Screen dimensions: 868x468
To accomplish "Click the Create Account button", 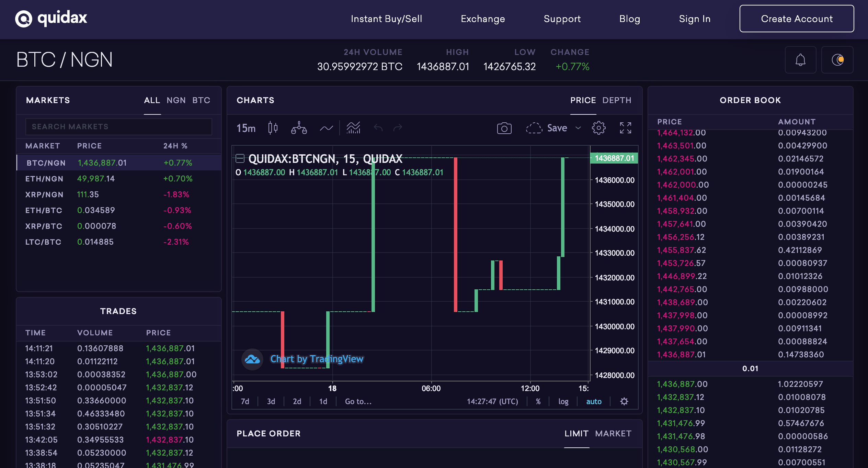I will click(797, 19).
